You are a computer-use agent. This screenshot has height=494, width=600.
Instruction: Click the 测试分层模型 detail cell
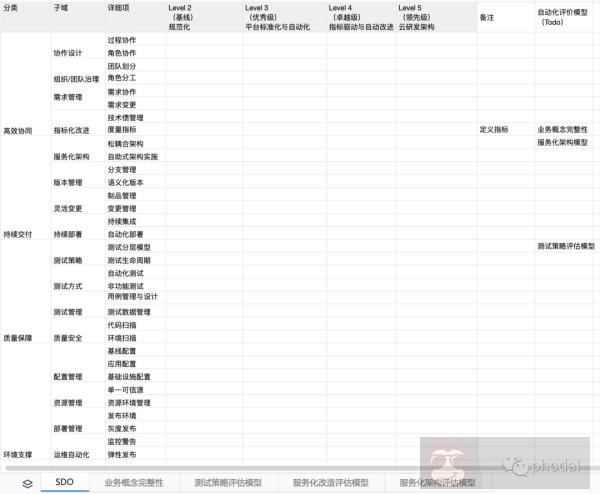(135, 247)
